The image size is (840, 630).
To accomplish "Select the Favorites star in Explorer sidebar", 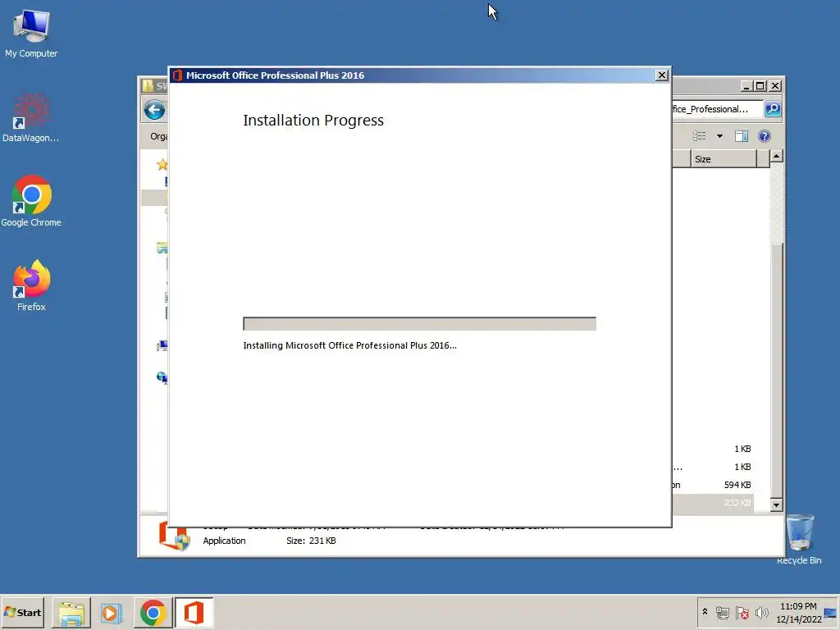I will [x=162, y=164].
